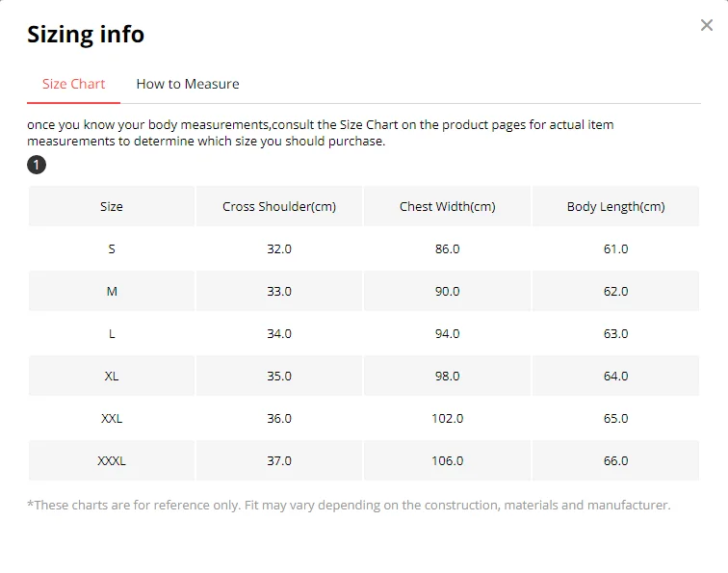Close the Sizing info dialog
Image resolution: width=728 pixels, height=573 pixels.
coord(706,25)
